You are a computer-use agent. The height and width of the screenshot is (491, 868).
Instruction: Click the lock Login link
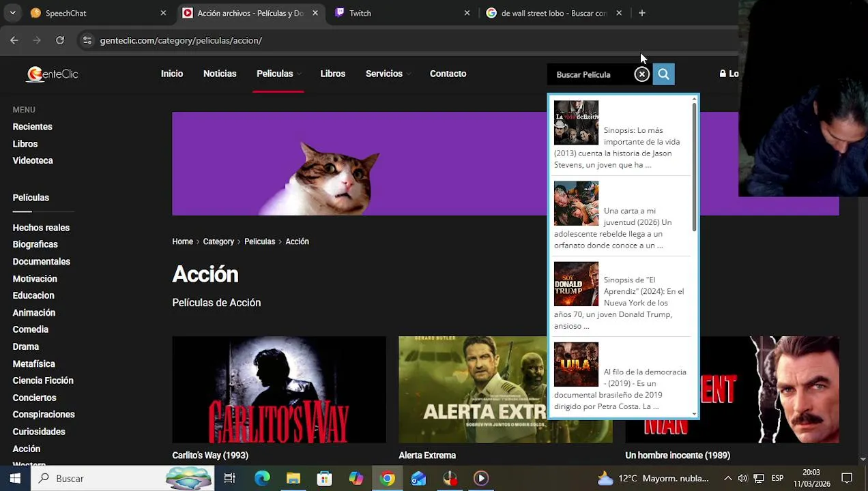pos(729,74)
